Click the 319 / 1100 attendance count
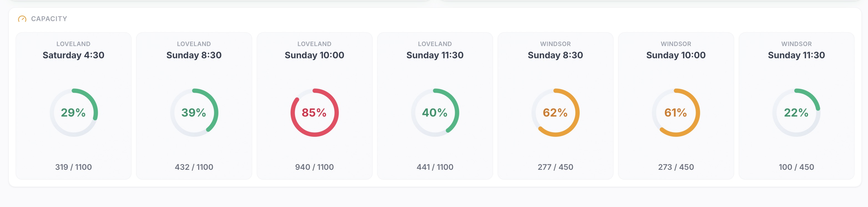This screenshot has width=868, height=207. click(x=73, y=167)
